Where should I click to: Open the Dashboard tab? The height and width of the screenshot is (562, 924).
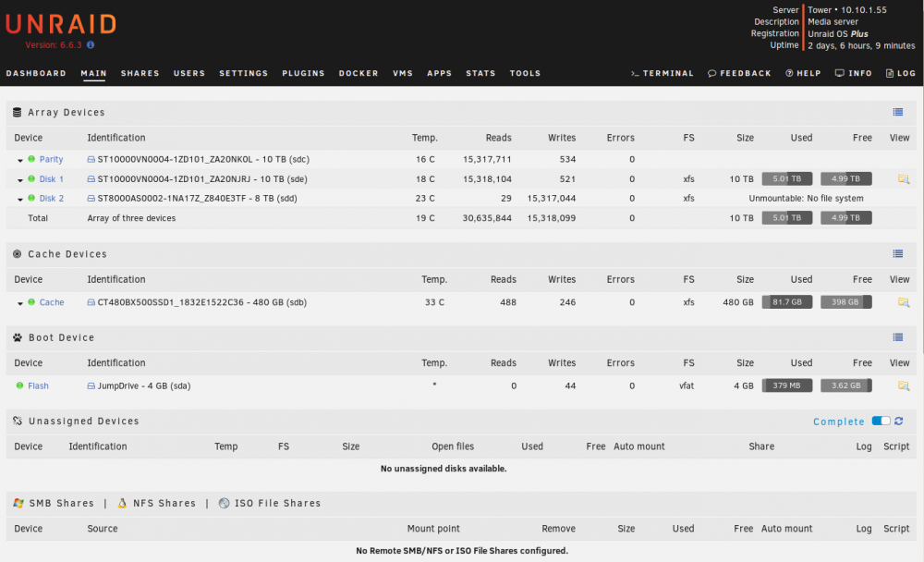(36, 73)
